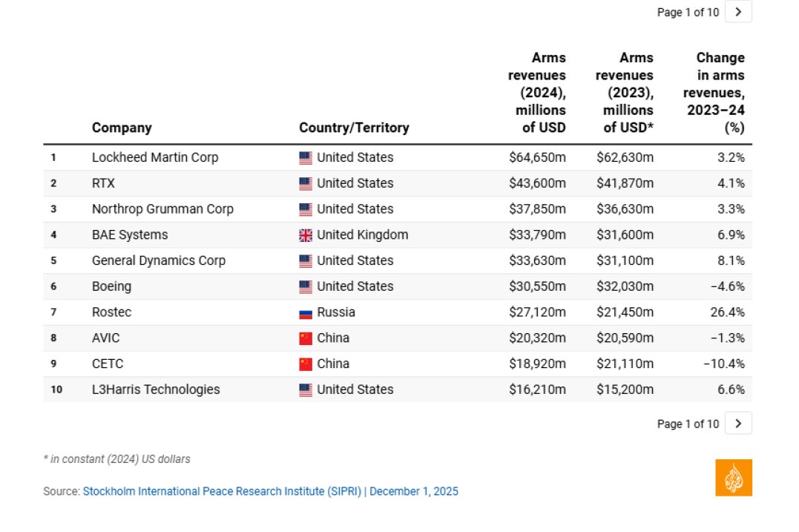Click the US flag in Lockheed Martin row
Screen dimensions: 799x532
tap(305, 157)
